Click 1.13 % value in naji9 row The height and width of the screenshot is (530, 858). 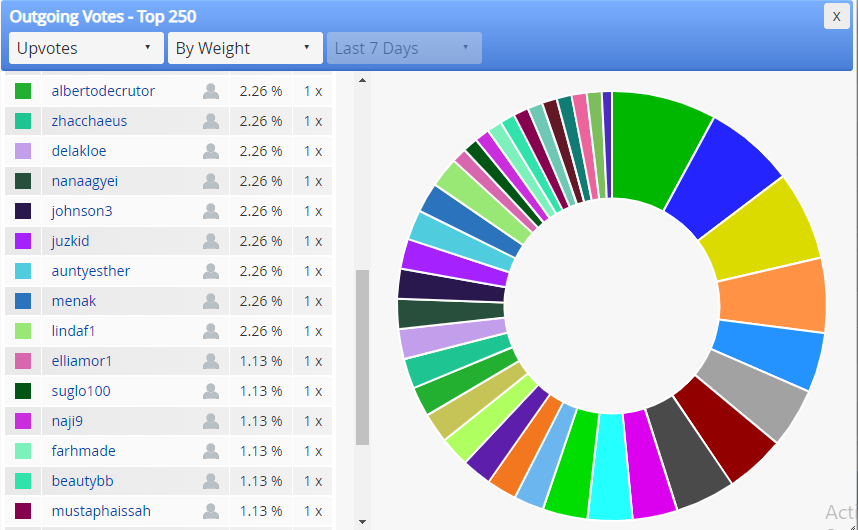(x=260, y=421)
